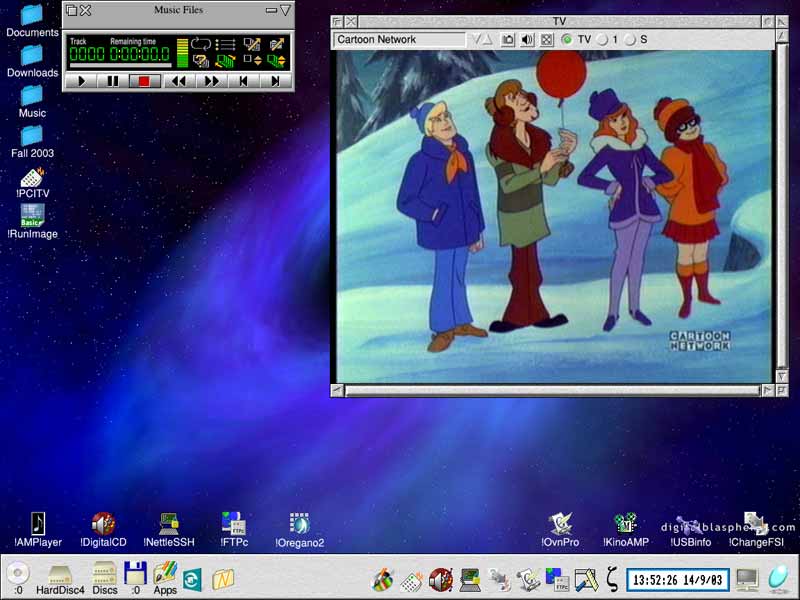This screenshot has height=600, width=800.
Task: Mute TV sound with the speaker icon
Action: pyautogui.click(x=527, y=40)
